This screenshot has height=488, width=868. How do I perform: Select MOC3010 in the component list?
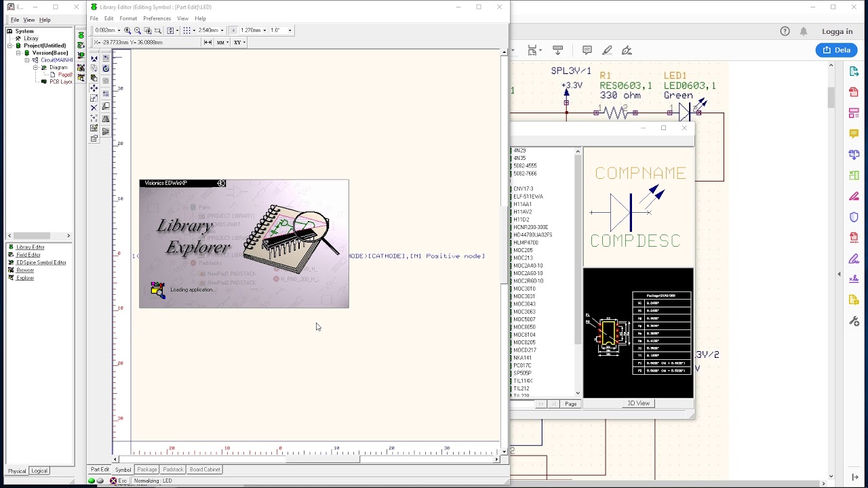524,289
